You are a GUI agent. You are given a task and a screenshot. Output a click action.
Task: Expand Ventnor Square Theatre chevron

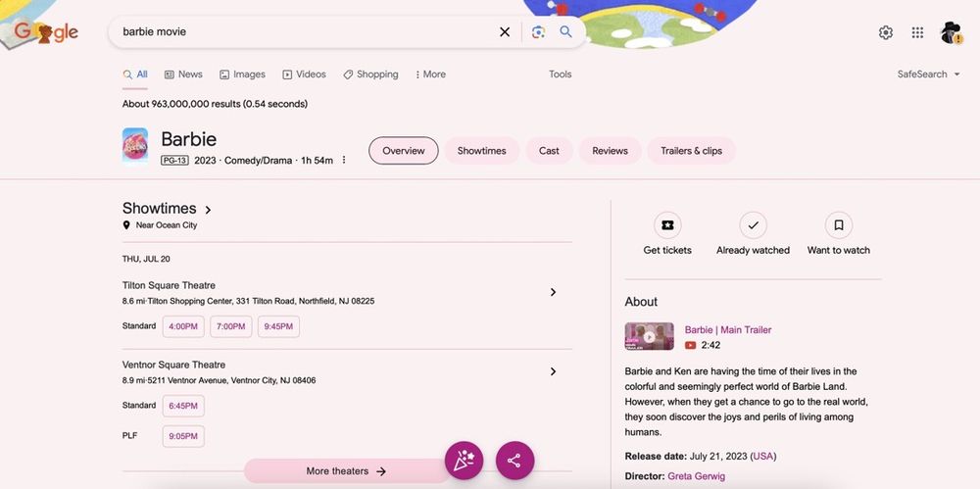pos(553,371)
